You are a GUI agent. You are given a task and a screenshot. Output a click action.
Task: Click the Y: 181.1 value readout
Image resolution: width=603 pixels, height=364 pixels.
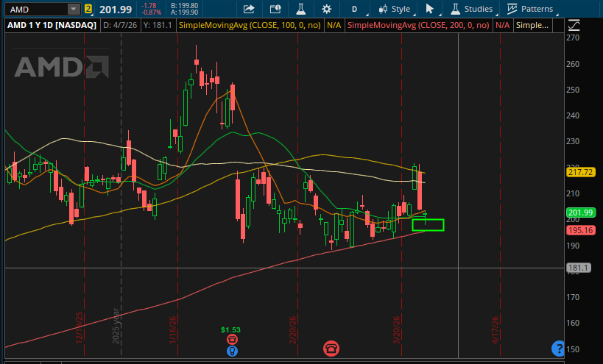click(158, 25)
